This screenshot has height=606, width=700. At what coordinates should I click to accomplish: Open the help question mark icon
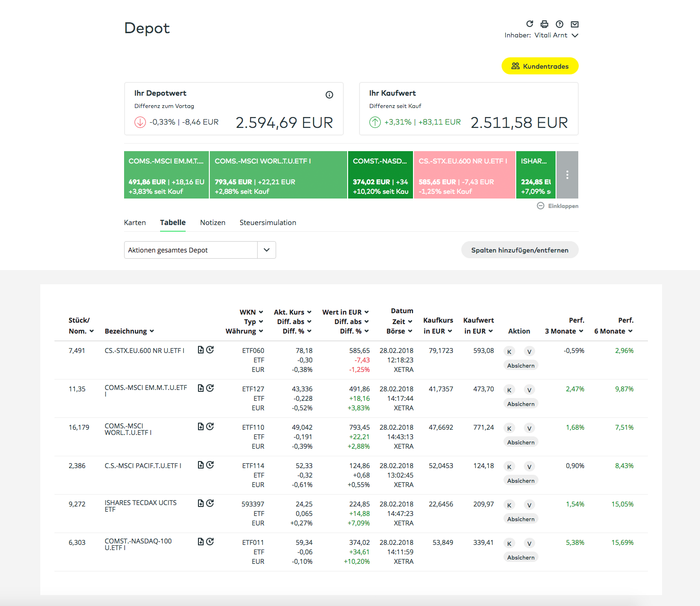[560, 24]
